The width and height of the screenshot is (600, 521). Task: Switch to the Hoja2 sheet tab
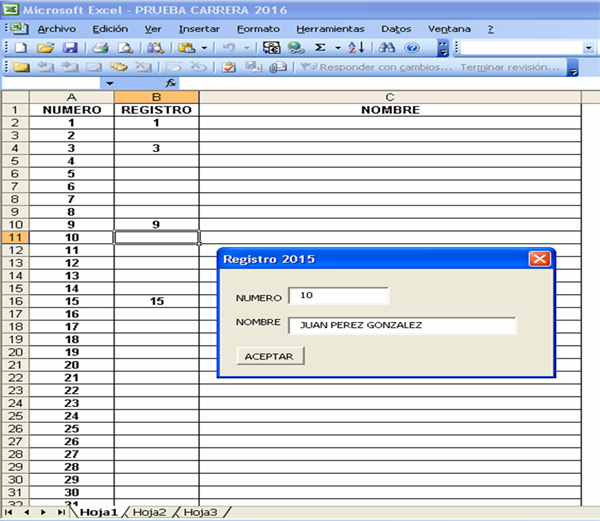[148, 512]
